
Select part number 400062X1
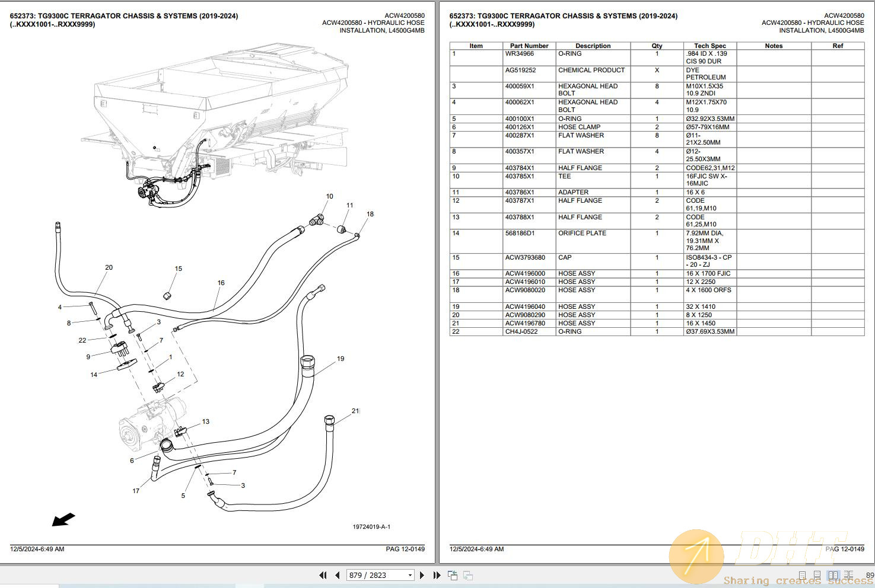[520, 102]
